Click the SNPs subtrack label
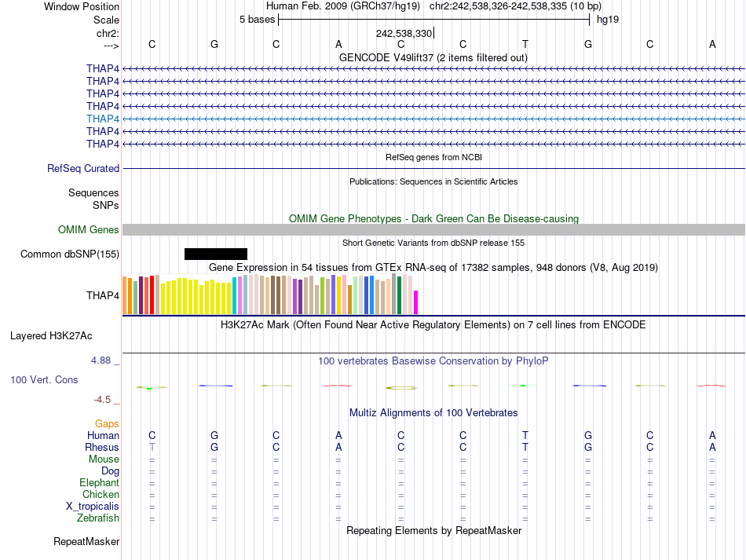Screen dimensions: 746x560 click(106, 205)
